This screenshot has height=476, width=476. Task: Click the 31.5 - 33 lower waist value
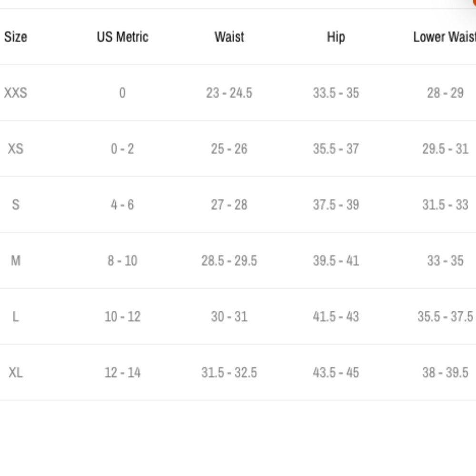point(445,205)
